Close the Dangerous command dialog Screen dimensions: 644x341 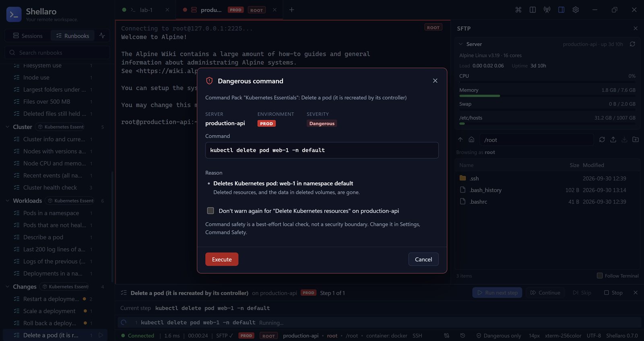coord(435,81)
